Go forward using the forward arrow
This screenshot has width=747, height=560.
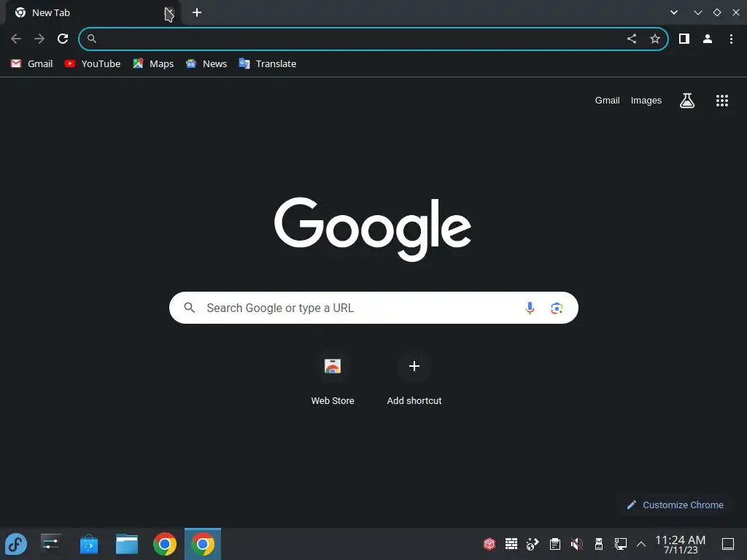[39, 39]
